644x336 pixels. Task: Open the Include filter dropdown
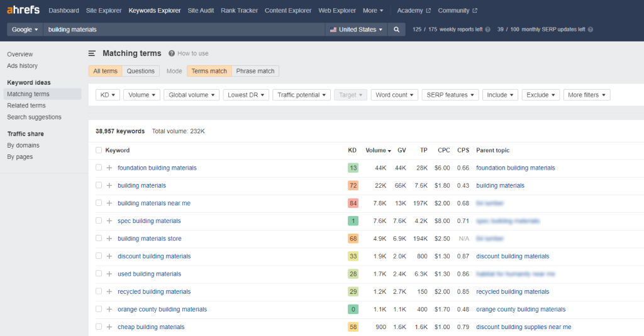[x=500, y=95]
